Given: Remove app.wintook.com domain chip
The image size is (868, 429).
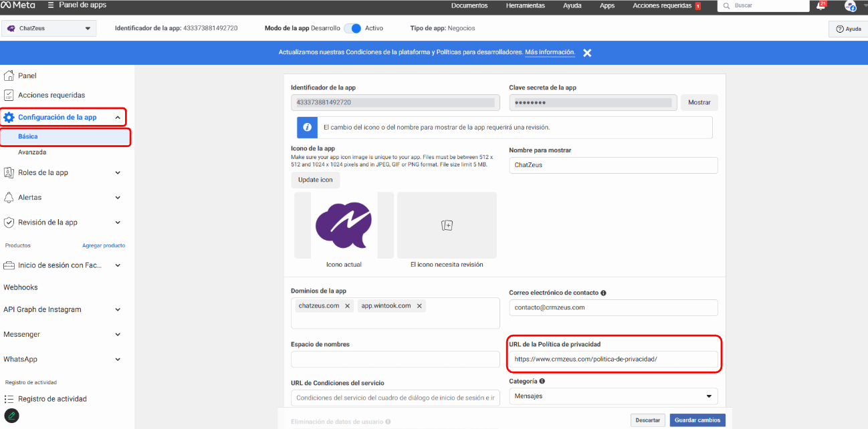Looking at the screenshot, I should pos(419,306).
